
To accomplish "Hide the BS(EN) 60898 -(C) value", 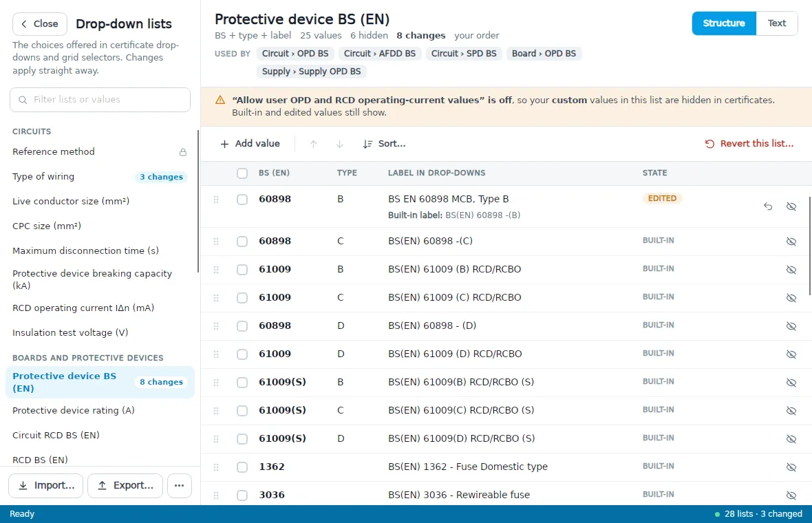I will tap(791, 242).
